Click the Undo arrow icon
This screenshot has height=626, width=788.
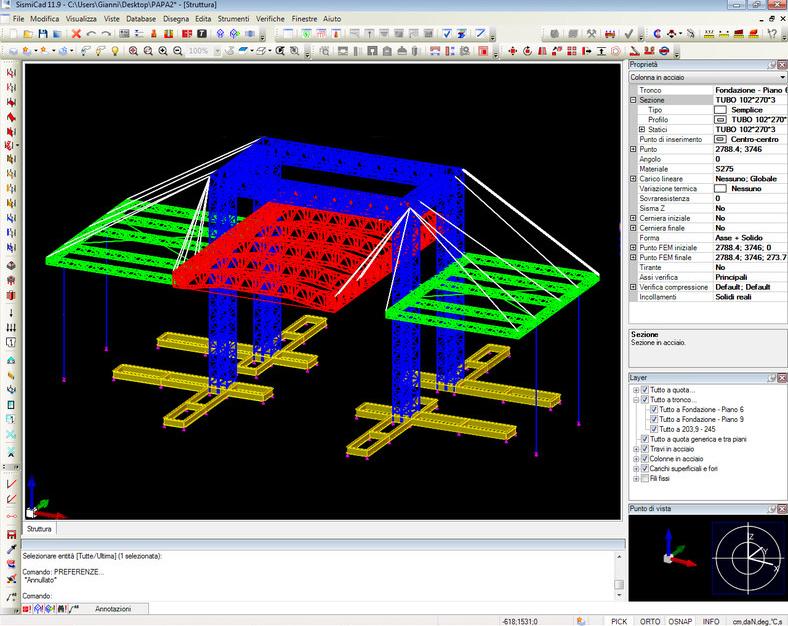click(91, 34)
